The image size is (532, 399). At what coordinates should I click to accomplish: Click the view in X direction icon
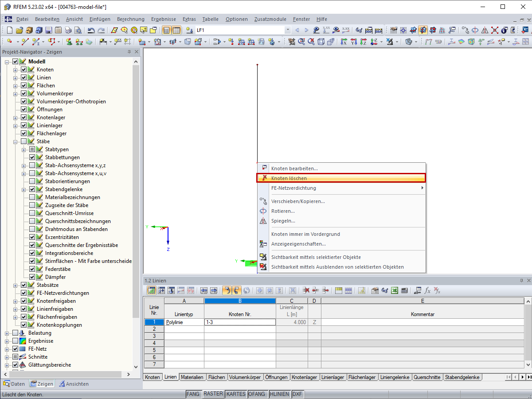tap(344, 42)
